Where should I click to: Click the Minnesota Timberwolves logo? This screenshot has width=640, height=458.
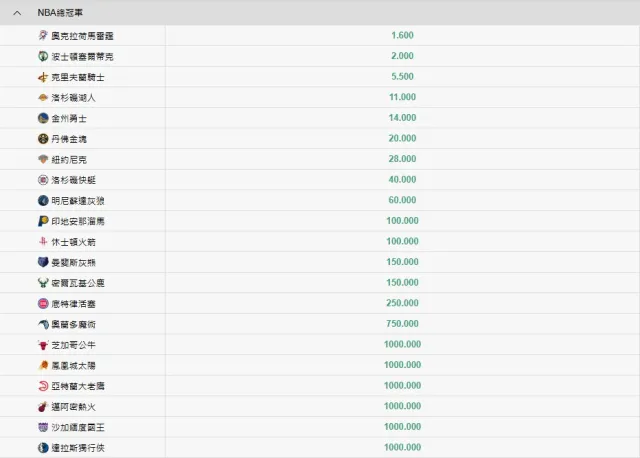(43, 200)
